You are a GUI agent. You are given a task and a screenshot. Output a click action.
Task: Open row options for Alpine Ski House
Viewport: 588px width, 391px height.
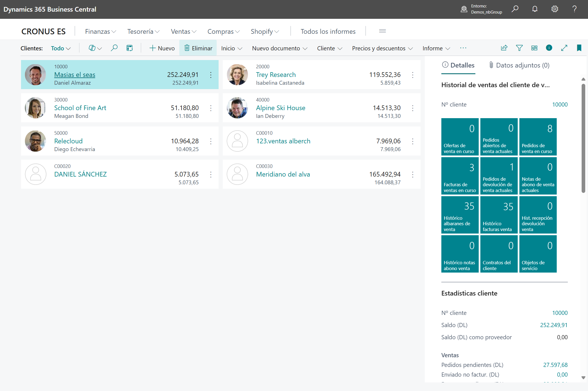[x=413, y=108]
